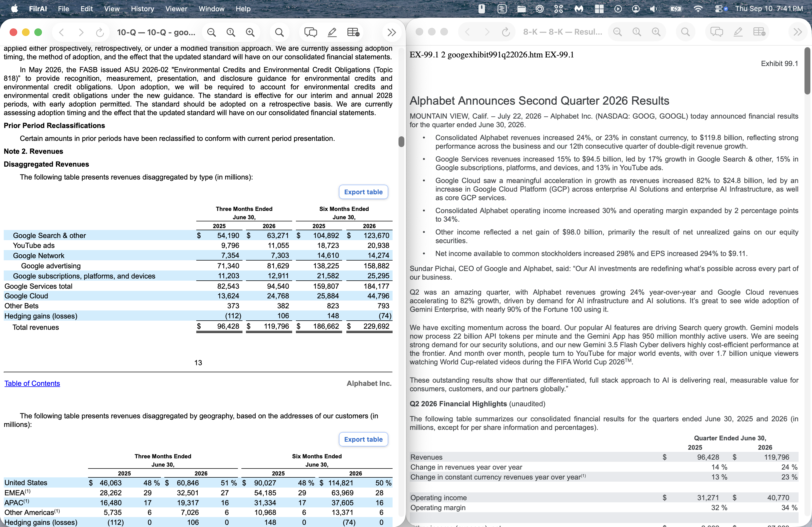Click the 8-K window vertical scrollbar thumb
Image resolution: width=812 pixels, height=527 pixels.
click(807, 71)
